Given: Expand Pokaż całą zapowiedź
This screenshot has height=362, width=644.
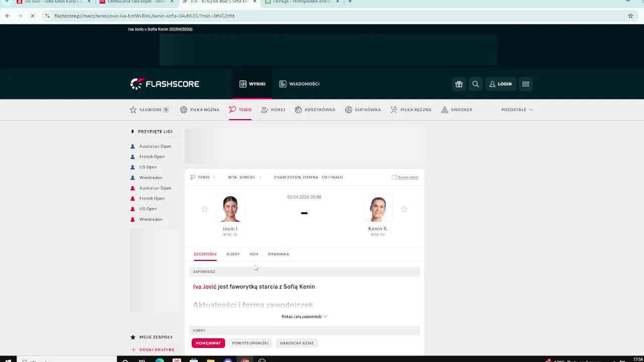Looking at the screenshot, I should tap(304, 316).
